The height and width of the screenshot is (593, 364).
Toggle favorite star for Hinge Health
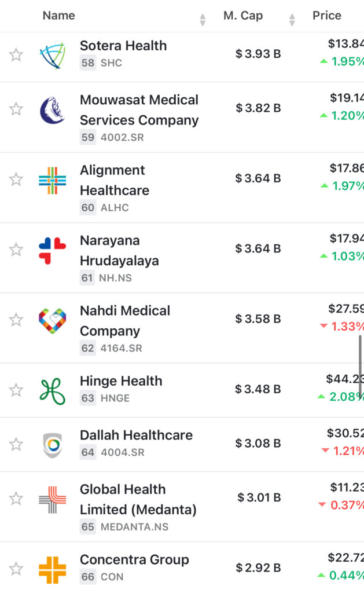[16, 390]
